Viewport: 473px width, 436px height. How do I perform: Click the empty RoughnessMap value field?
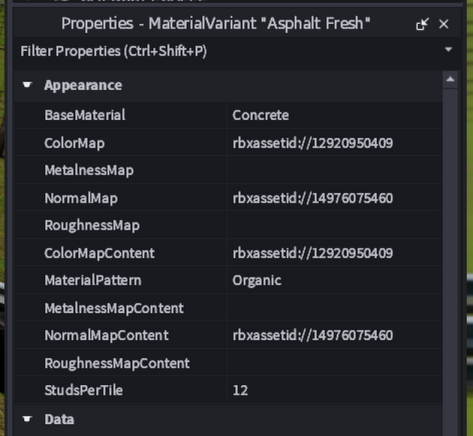click(x=334, y=225)
